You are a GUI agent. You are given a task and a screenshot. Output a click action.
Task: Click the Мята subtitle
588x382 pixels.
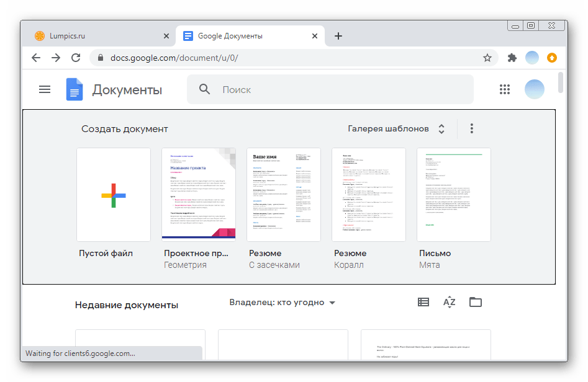pyautogui.click(x=430, y=265)
